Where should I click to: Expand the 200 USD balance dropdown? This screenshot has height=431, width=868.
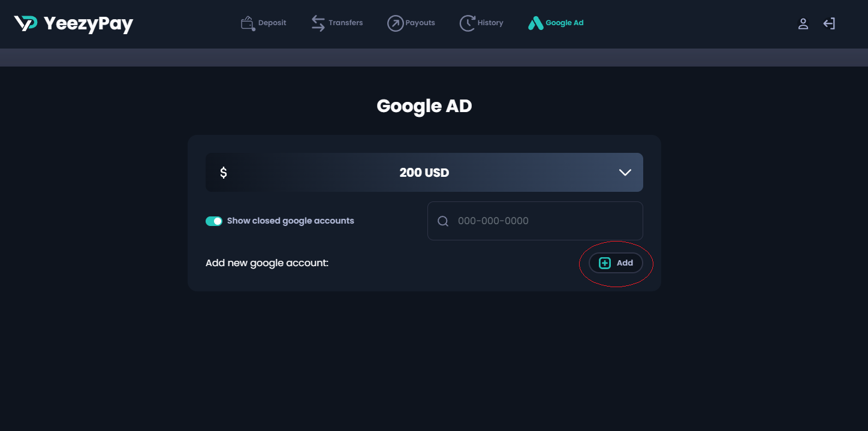tap(424, 173)
